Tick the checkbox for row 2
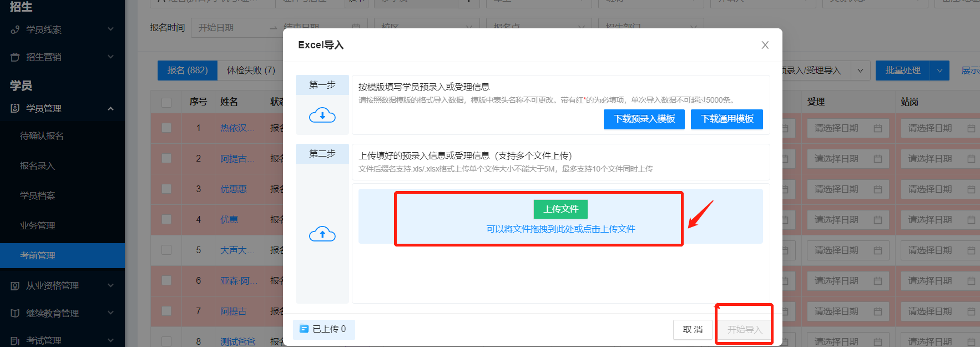The height and width of the screenshot is (347, 980). click(166, 158)
